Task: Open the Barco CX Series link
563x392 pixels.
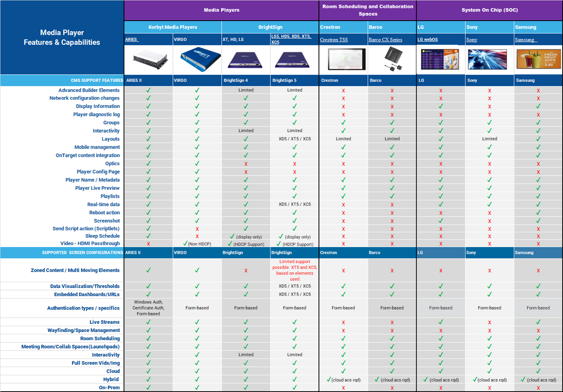Action: tap(385, 40)
